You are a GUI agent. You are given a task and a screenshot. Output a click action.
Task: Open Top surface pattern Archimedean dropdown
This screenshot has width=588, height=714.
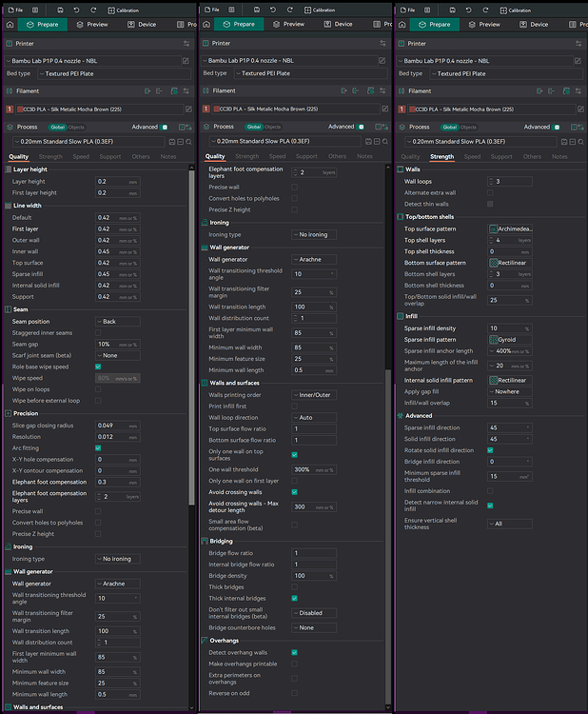coord(510,229)
